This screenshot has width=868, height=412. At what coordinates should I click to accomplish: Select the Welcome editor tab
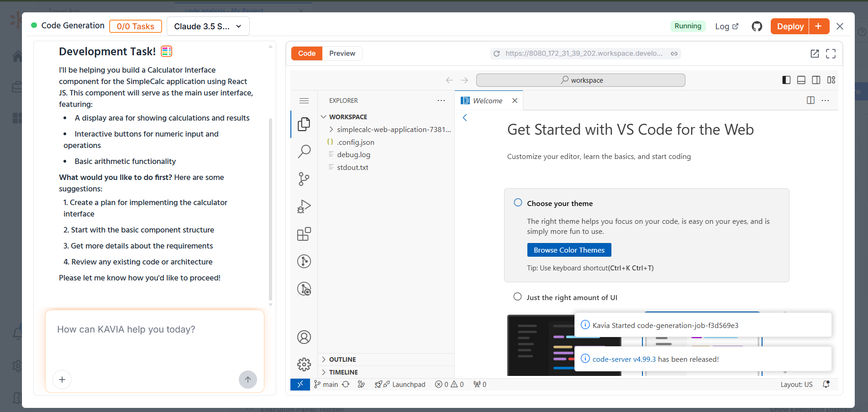(488, 101)
